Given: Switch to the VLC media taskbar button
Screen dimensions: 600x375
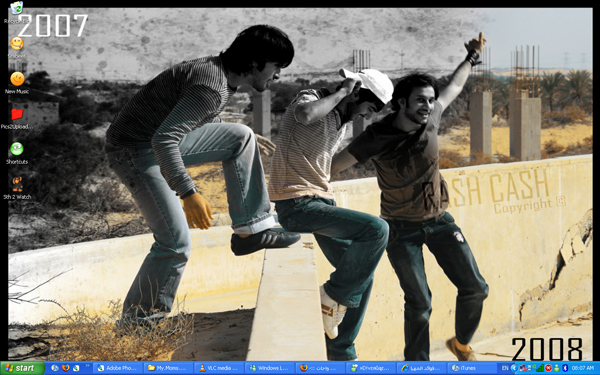Looking at the screenshot, I should point(219,368).
